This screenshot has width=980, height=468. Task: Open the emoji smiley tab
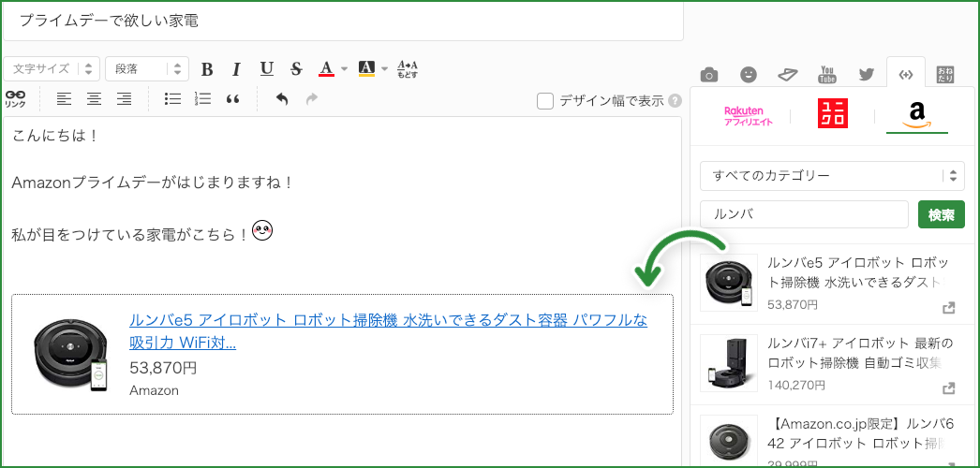(749, 75)
